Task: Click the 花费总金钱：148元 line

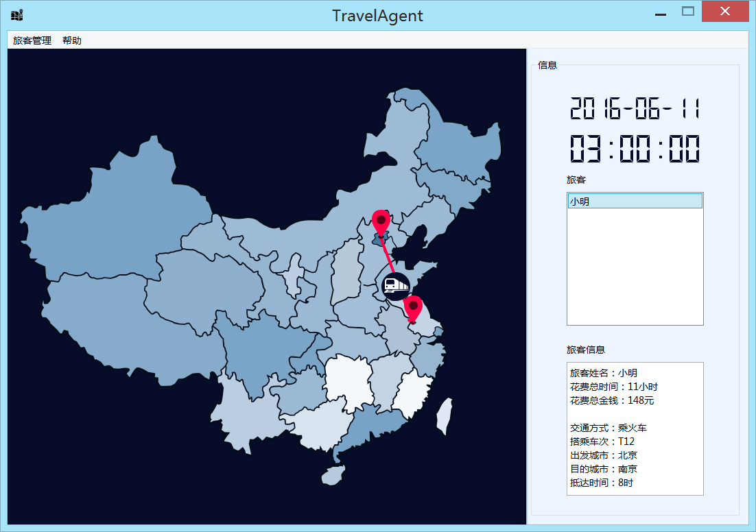Action: (611, 400)
